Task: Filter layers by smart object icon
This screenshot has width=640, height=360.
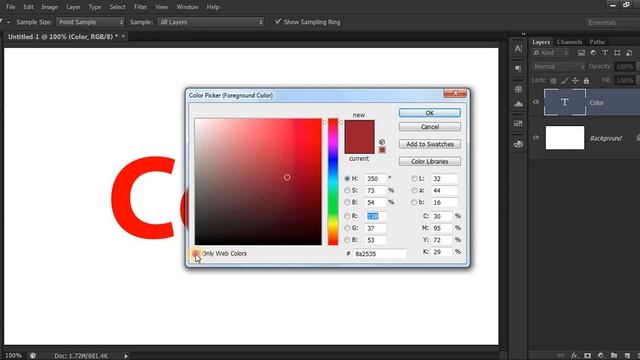Action: click(629, 53)
